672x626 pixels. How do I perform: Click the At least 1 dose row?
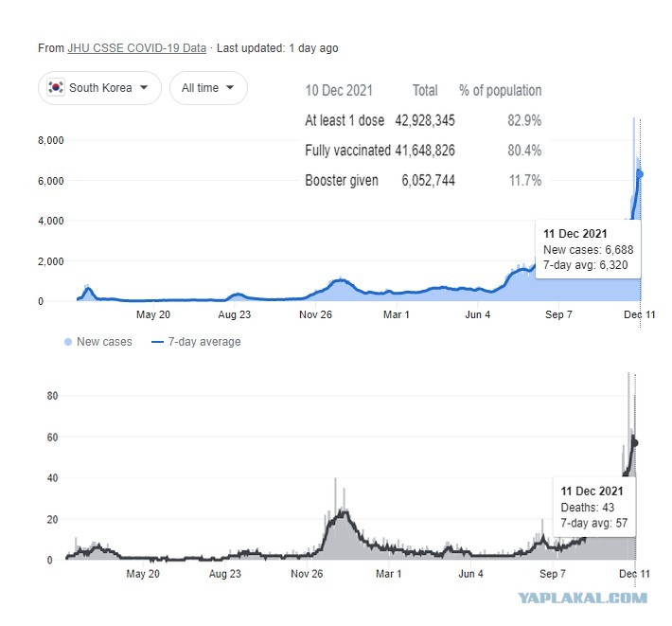click(x=423, y=120)
